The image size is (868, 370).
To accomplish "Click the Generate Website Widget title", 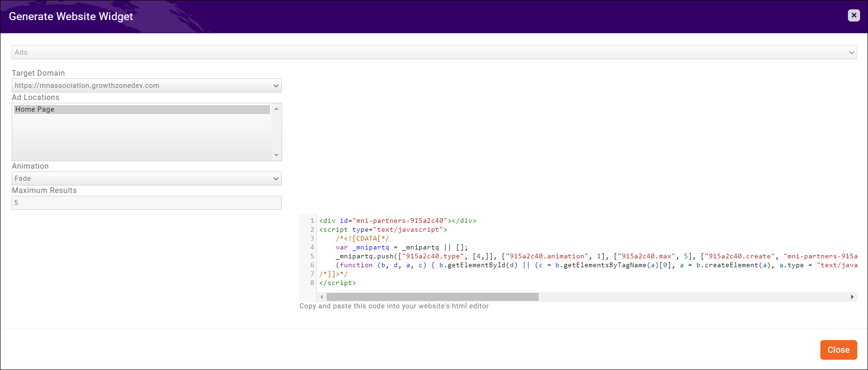I will 71,16.
